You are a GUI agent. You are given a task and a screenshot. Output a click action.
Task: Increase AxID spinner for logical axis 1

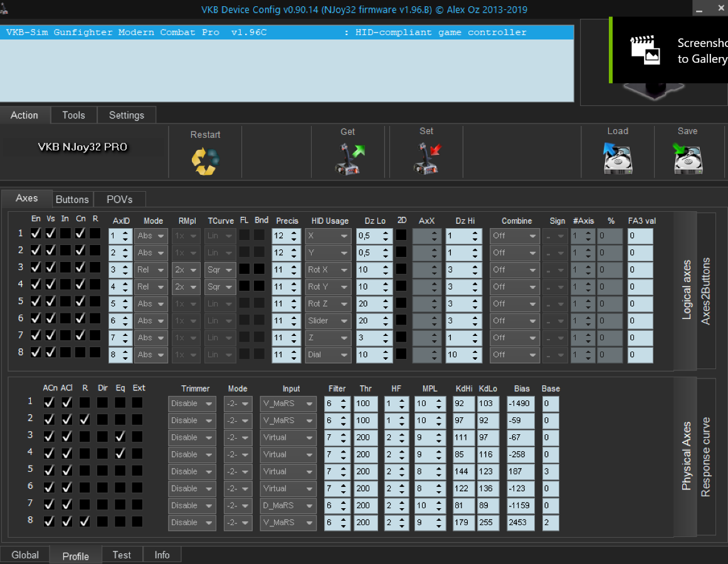[126, 232]
